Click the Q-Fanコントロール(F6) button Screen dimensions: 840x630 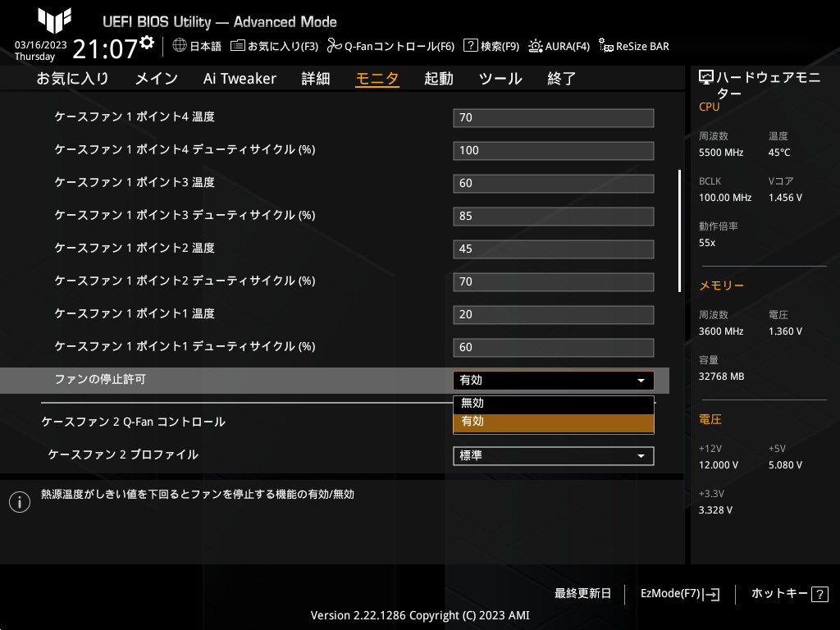click(x=391, y=46)
